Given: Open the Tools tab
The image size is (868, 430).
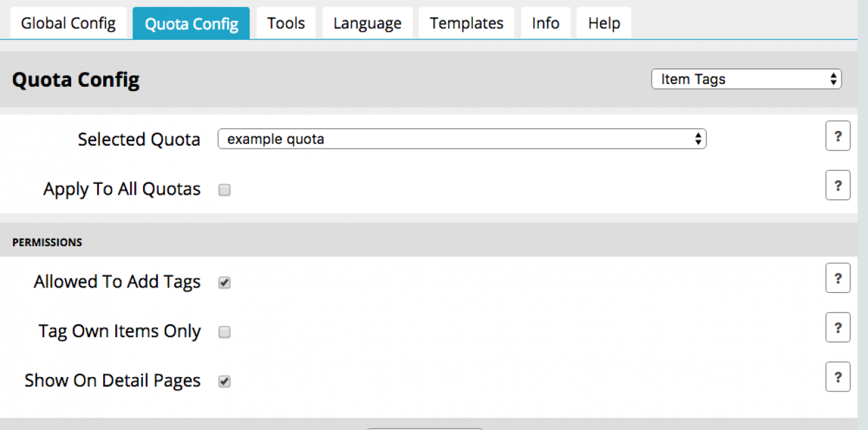Looking at the screenshot, I should pyautogui.click(x=285, y=24).
